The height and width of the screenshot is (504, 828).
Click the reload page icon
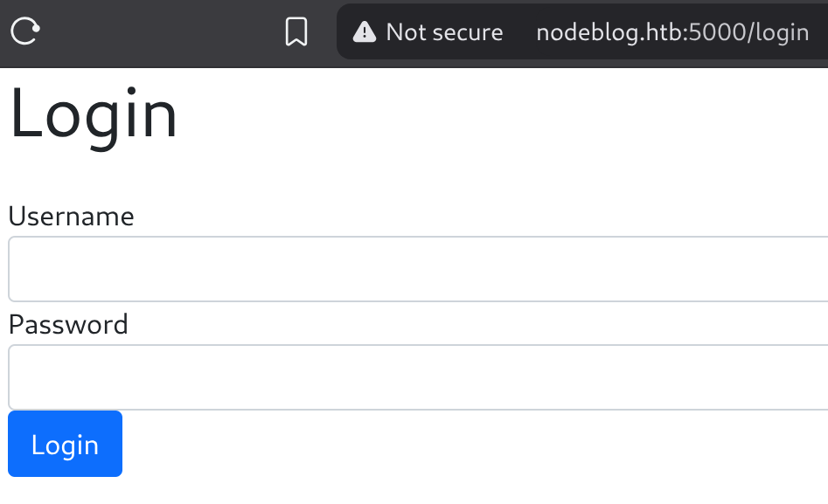point(25,31)
